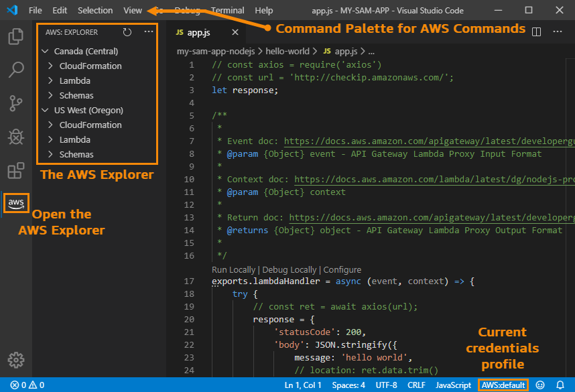Image resolution: width=575 pixels, height=392 pixels.
Task: Click the feedback smiley icon
Action: tap(540, 385)
